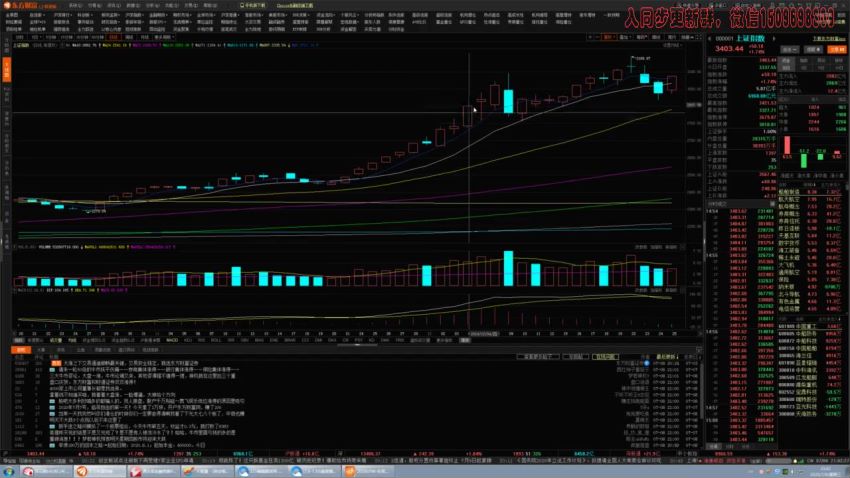850x478 pixels.
Task: Click the orange button in quote panel header
Action: (836, 49)
